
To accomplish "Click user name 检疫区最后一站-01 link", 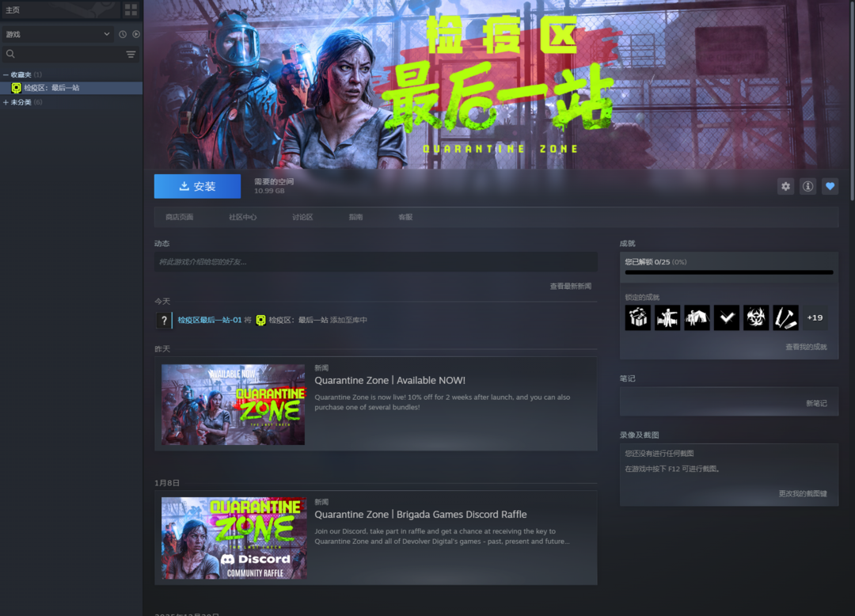I will [209, 321].
